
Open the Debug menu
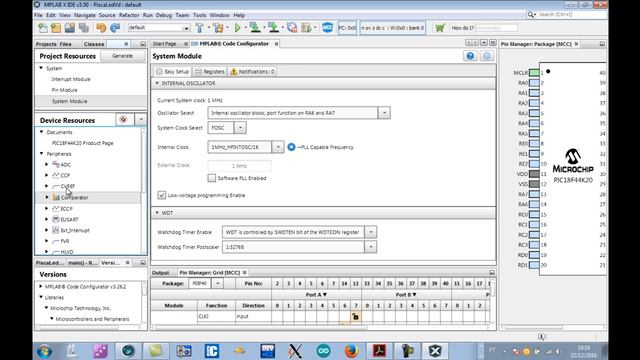(x=164, y=15)
